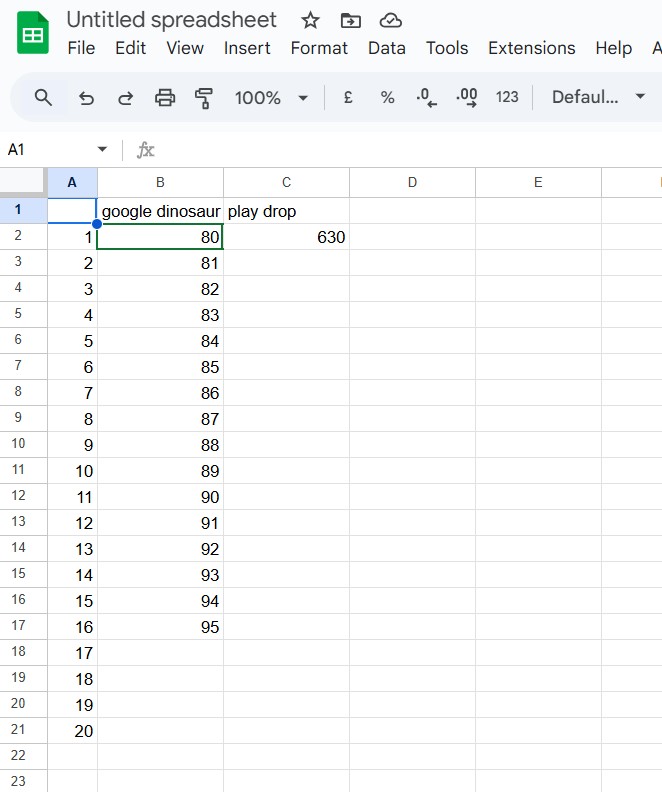Format as currency with the £ icon

348,97
